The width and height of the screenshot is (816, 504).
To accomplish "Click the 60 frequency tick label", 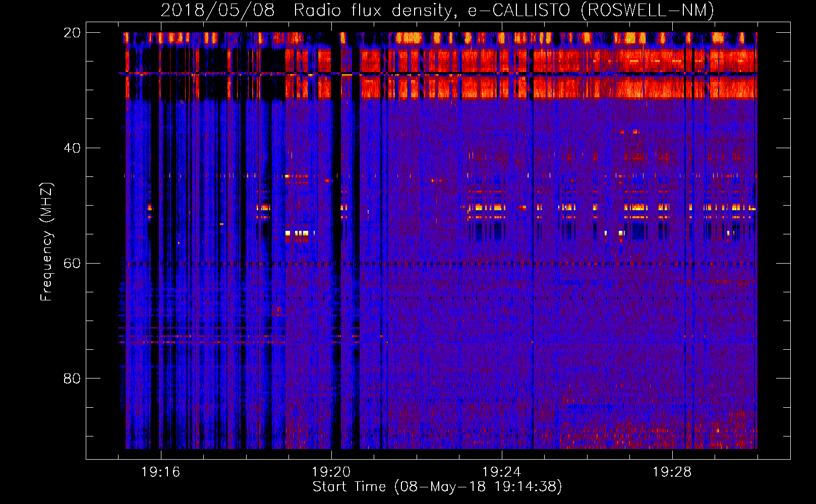I will pos(72,264).
